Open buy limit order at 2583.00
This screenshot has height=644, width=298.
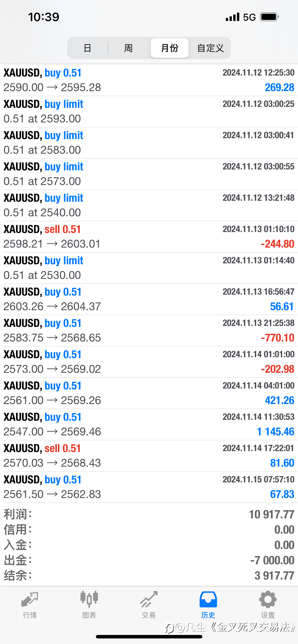[149, 143]
